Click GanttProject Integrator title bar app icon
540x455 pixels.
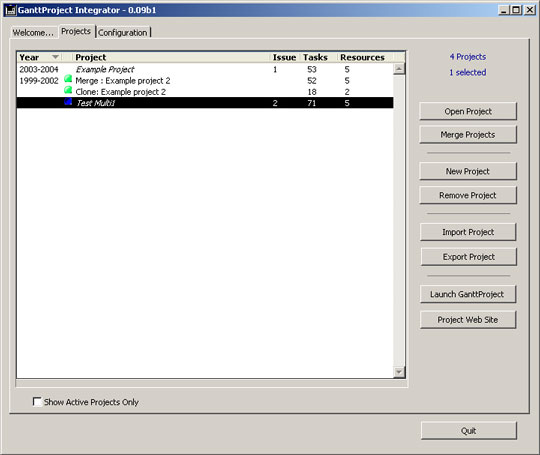point(11,10)
